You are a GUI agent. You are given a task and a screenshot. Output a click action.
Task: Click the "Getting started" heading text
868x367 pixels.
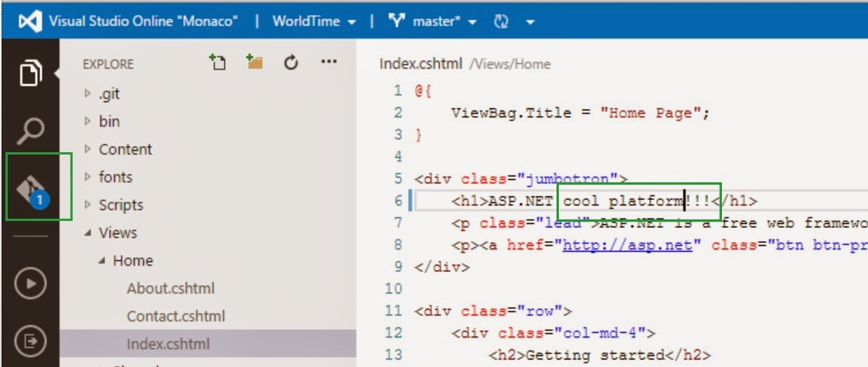(595, 355)
